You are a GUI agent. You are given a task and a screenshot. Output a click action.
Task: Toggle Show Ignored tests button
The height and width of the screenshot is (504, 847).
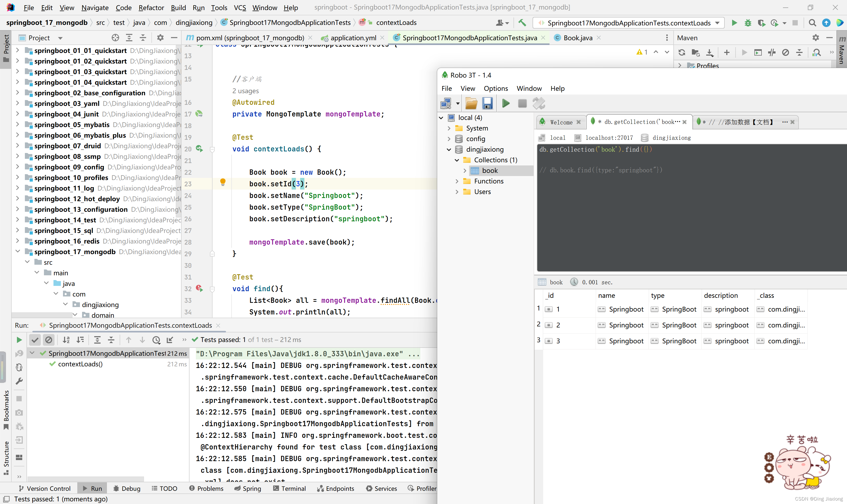click(48, 340)
